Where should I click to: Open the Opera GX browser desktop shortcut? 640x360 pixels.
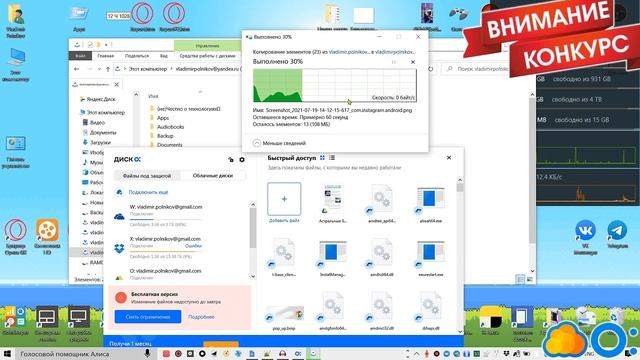[x=16, y=237]
